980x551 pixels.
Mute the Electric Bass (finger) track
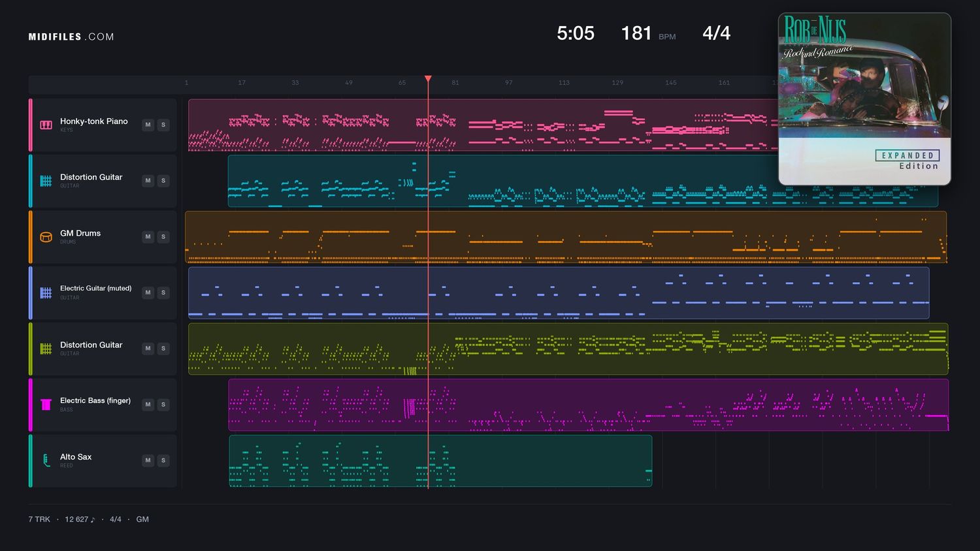148,405
